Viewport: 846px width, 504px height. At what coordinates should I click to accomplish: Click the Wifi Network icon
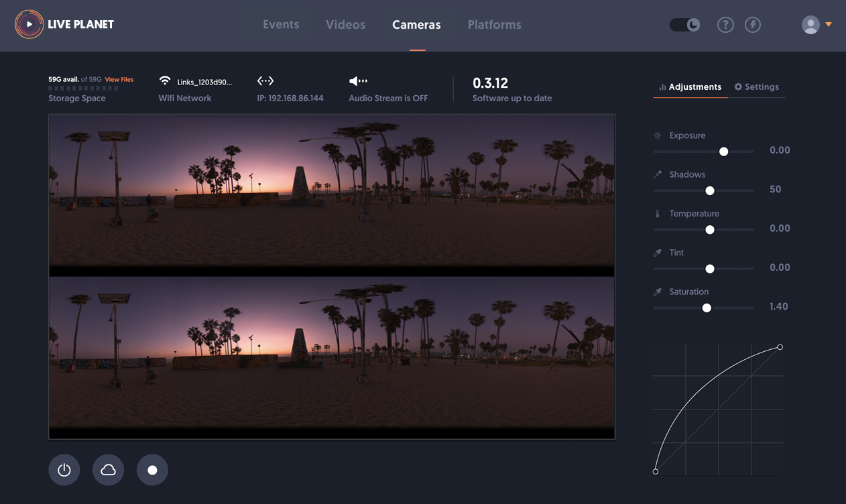165,81
